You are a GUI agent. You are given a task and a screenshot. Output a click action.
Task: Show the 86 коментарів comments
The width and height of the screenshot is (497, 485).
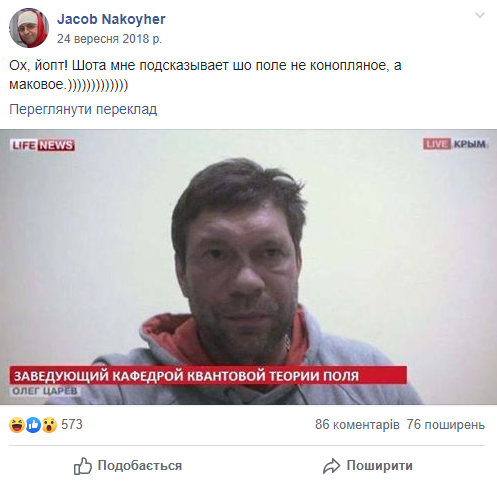357,424
